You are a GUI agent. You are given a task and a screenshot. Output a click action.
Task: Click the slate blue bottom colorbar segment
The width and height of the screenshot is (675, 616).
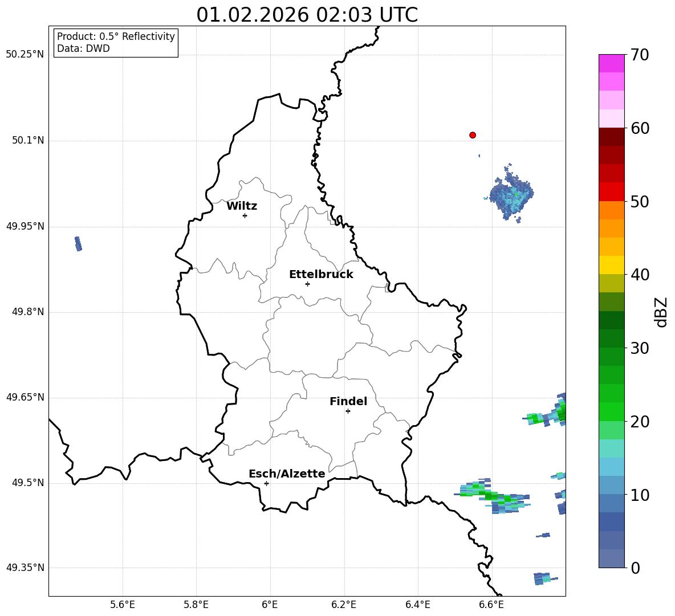coord(611,558)
